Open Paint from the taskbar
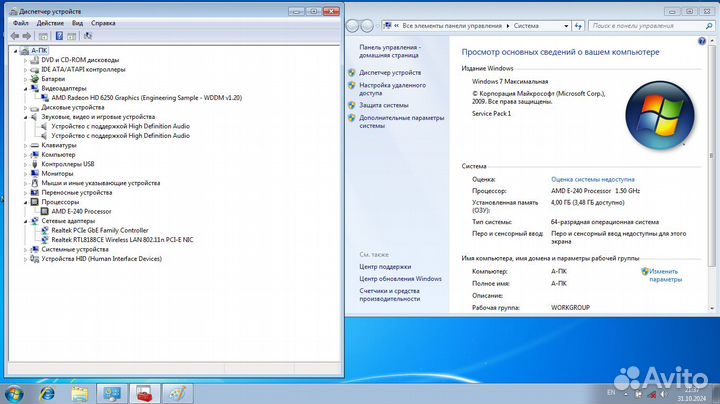 176,391
